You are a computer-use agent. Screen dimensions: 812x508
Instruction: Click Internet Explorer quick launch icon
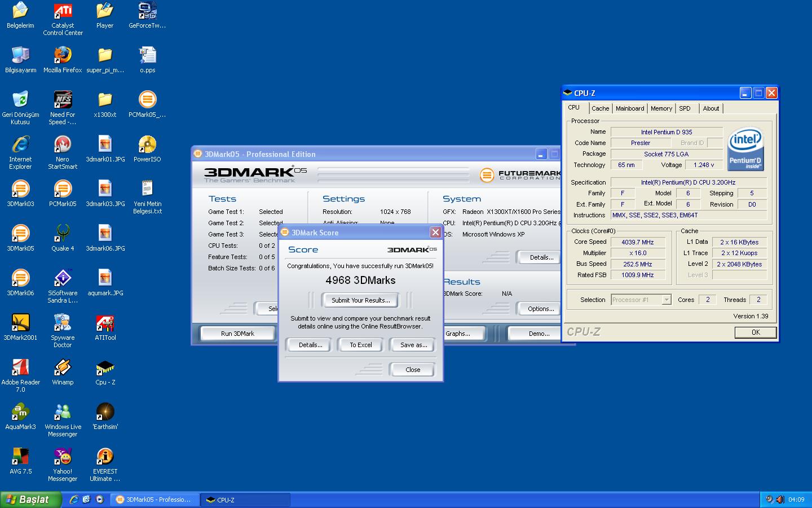(74, 500)
